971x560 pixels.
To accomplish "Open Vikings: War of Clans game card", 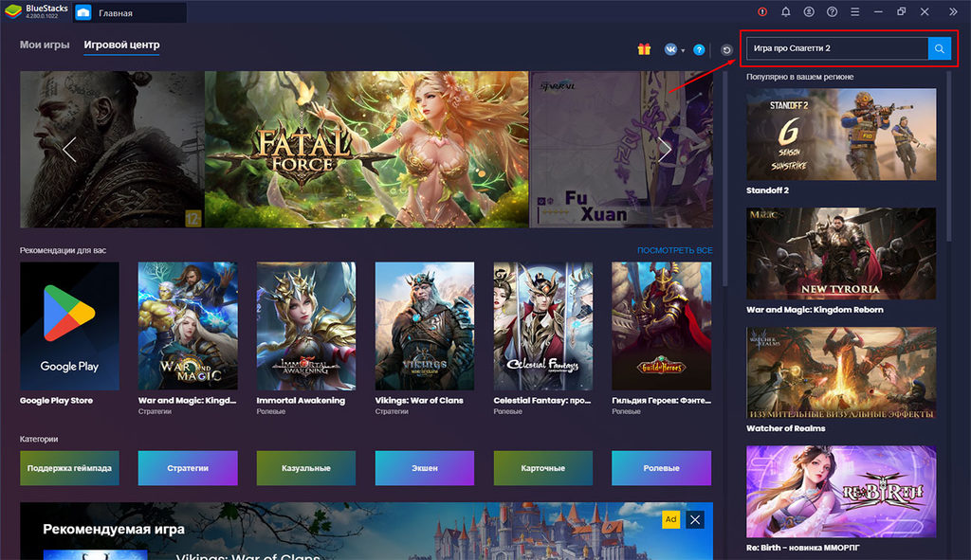I will click(x=425, y=326).
